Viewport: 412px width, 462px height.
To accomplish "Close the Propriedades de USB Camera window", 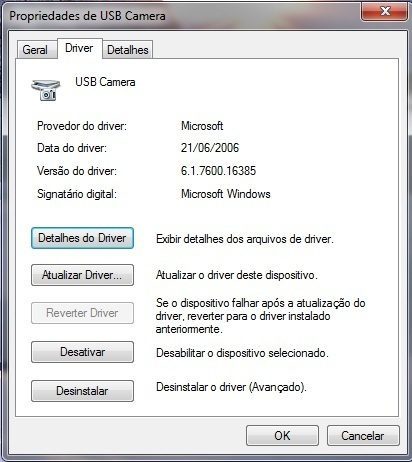I will tap(384, 12).
